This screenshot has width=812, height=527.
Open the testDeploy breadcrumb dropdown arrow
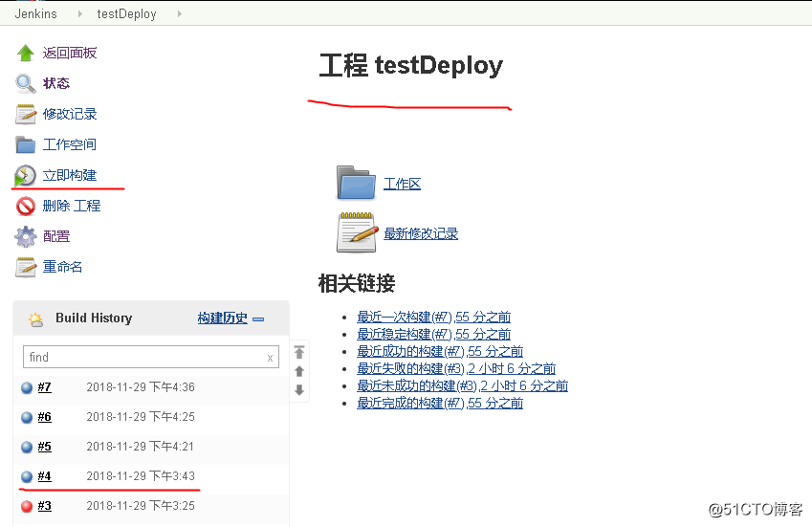point(180,14)
